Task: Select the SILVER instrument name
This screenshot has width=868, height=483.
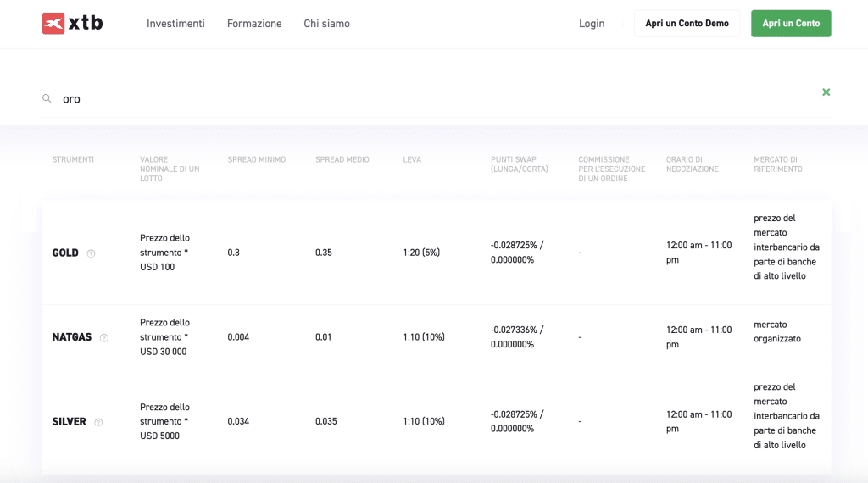Action: [x=70, y=421]
